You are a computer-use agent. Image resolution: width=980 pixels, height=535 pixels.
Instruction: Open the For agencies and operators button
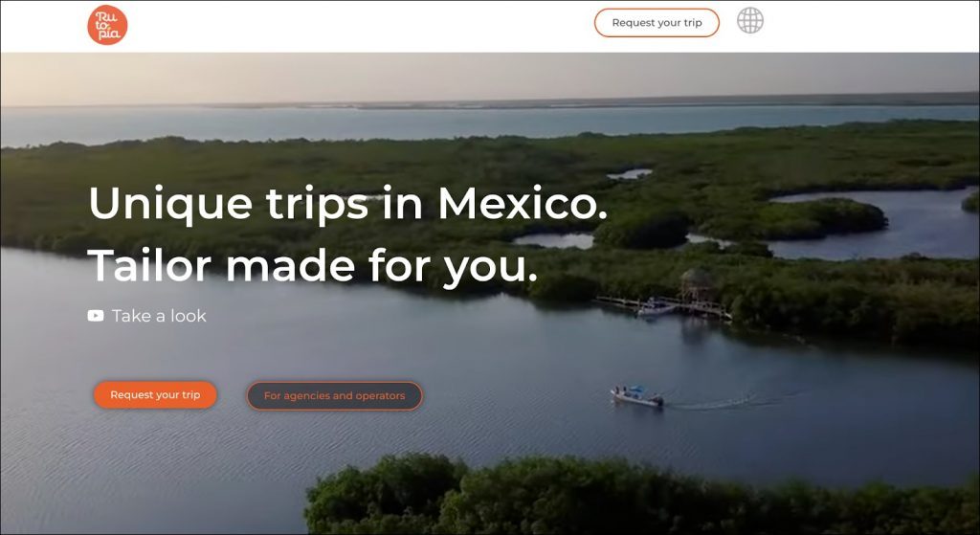[x=334, y=395]
